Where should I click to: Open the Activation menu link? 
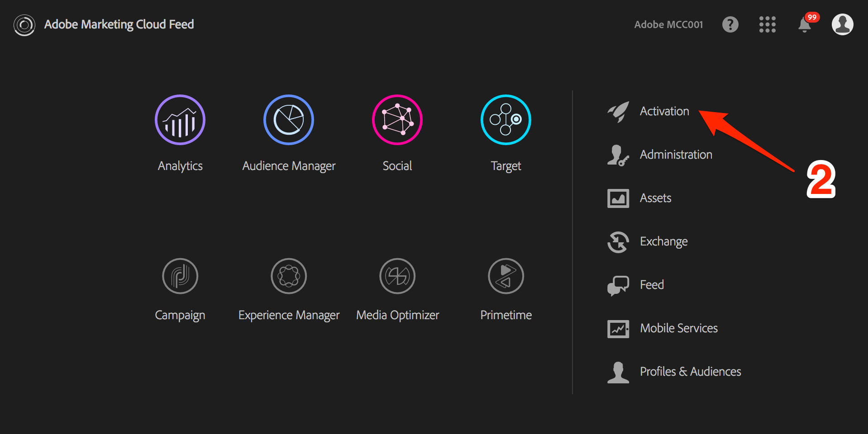click(x=664, y=111)
